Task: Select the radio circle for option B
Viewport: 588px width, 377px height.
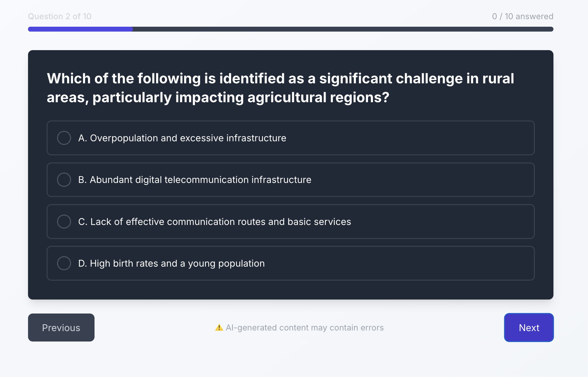Action: click(x=64, y=180)
